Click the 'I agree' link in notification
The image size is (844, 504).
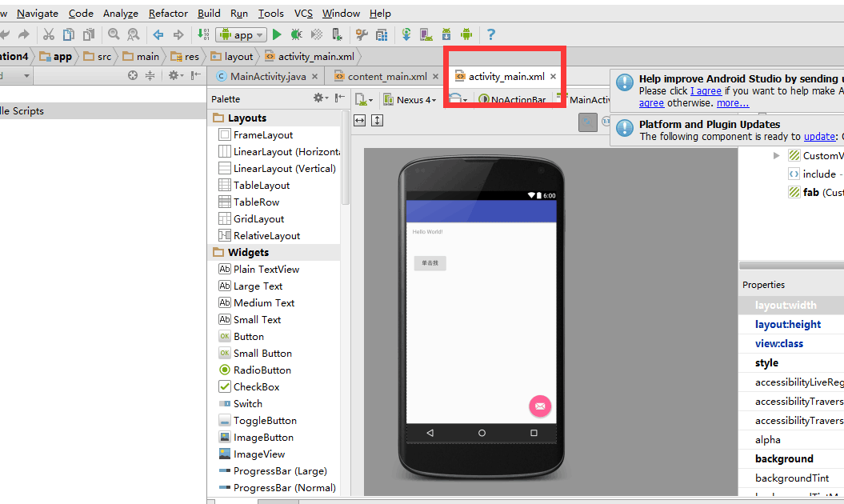pos(706,91)
